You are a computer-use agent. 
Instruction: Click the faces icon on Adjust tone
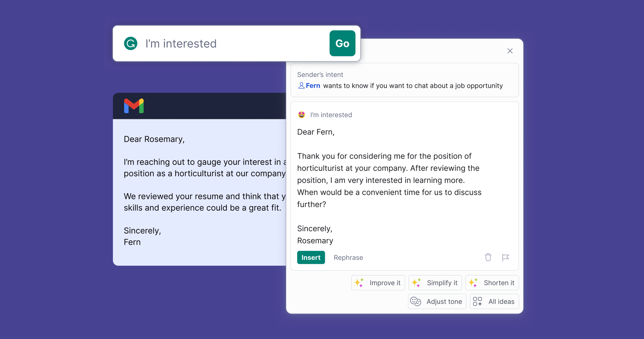pos(416,301)
